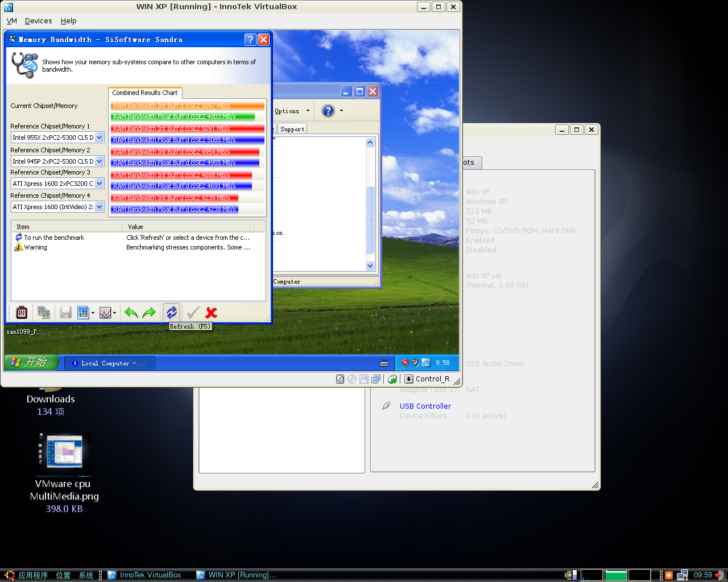This screenshot has height=582, width=728.
Task: Click the green forward arrow icon
Action: click(149, 313)
